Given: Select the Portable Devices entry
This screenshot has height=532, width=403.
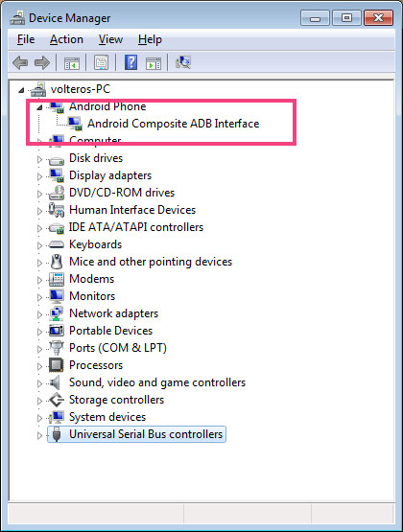Looking at the screenshot, I should click(110, 331).
